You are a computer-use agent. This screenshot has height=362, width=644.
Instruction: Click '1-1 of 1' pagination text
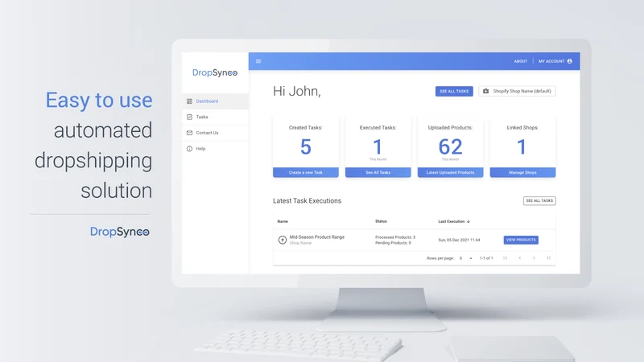click(486, 258)
